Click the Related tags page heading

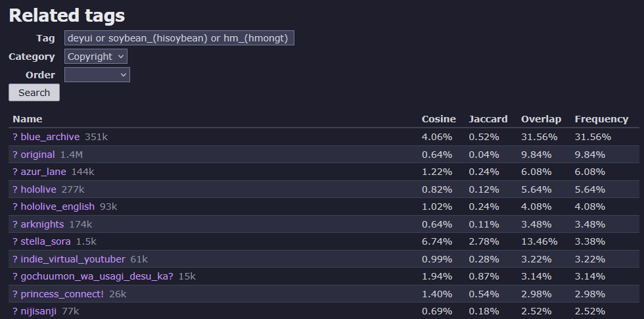pos(66,16)
